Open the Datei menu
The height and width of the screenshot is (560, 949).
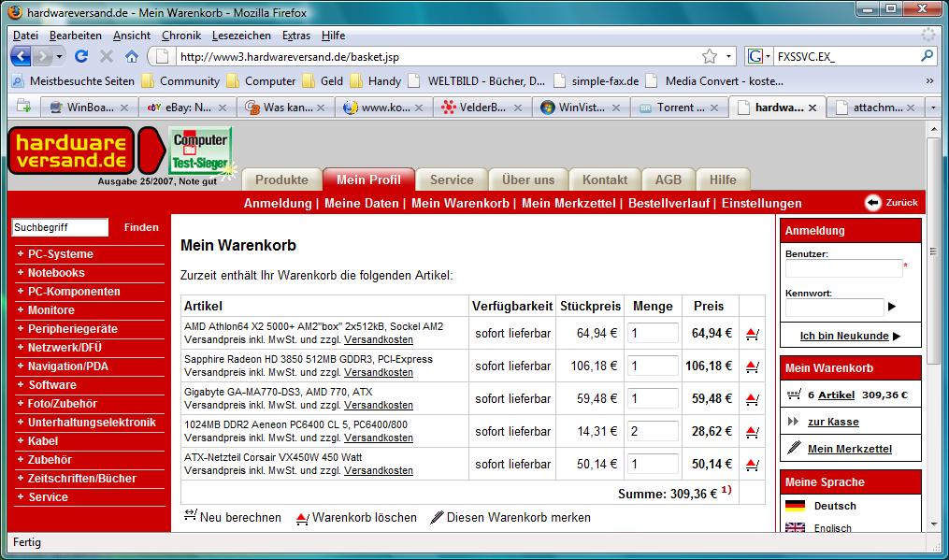pos(25,36)
